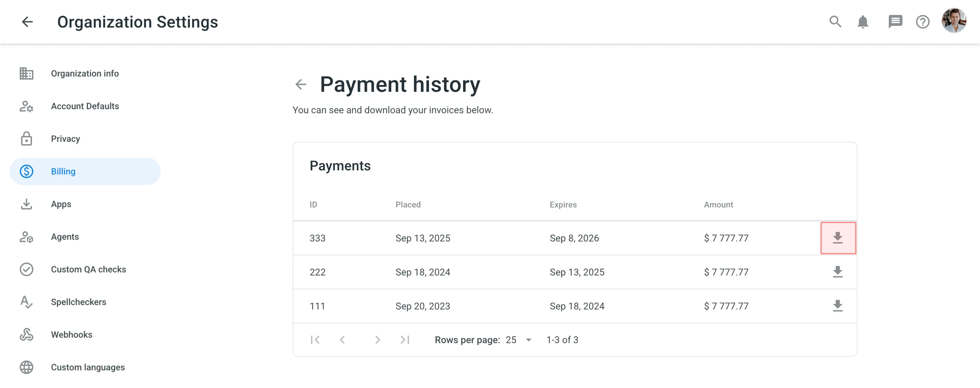Screen dimensions: 980x388
Task: Download the invoice for payment 333
Action: click(x=838, y=238)
